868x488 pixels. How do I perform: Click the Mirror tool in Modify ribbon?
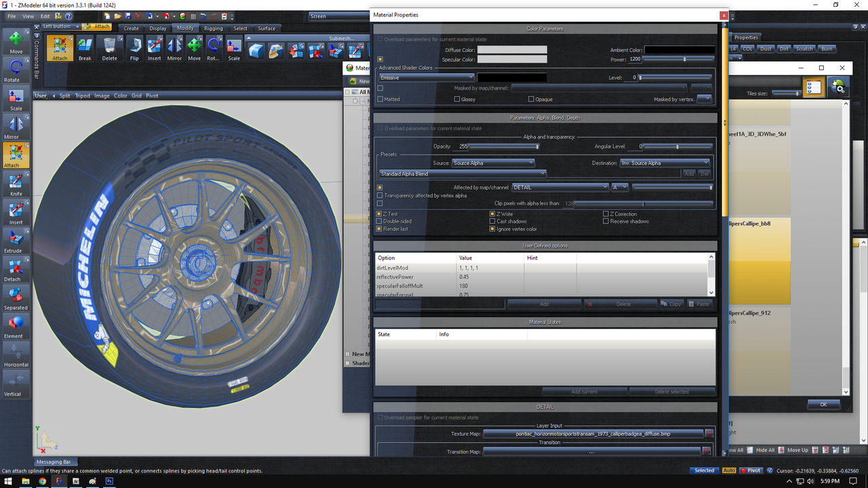[x=174, y=48]
